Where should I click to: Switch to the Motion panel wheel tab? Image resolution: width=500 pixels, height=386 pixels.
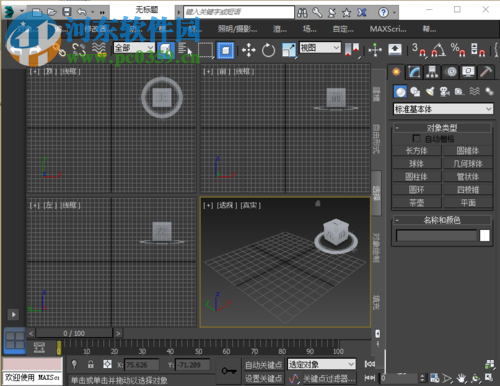(x=451, y=72)
